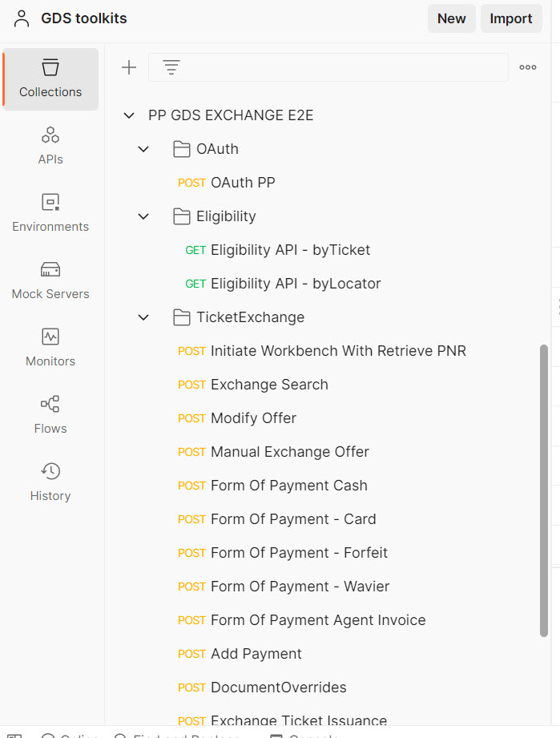Click the plus icon to create collection
This screenshot has height=738, width=560.
pos(128,67)
